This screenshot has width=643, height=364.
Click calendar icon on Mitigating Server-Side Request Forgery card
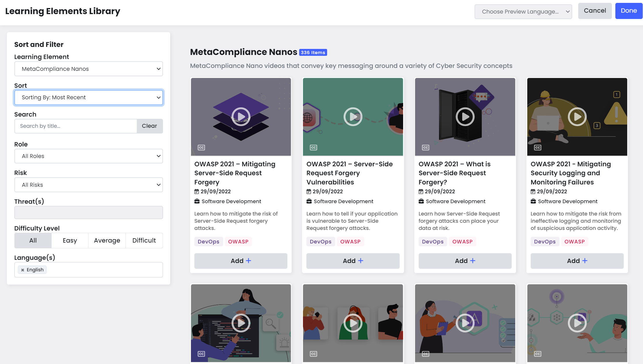pos(197,192)
